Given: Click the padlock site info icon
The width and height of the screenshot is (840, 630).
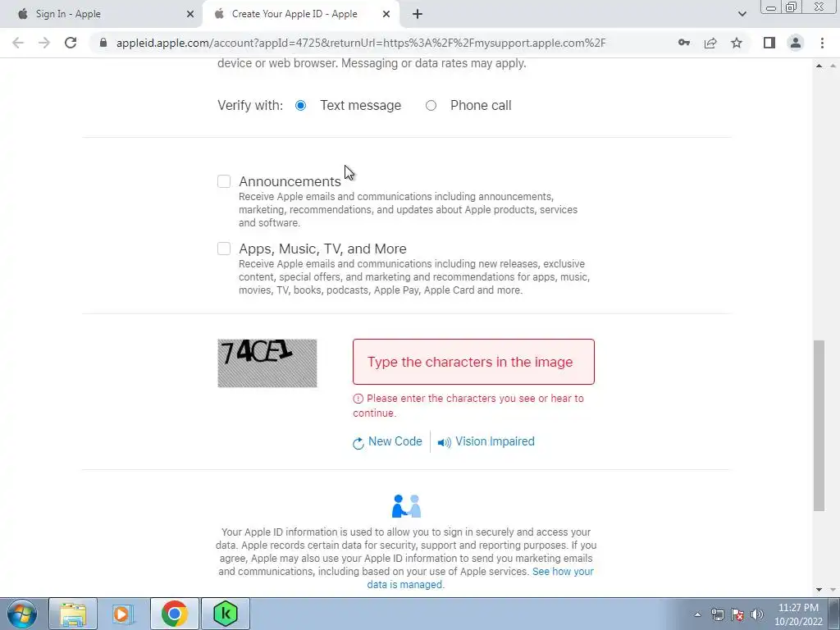Looking at the screenshot, I should coord(103,43).
